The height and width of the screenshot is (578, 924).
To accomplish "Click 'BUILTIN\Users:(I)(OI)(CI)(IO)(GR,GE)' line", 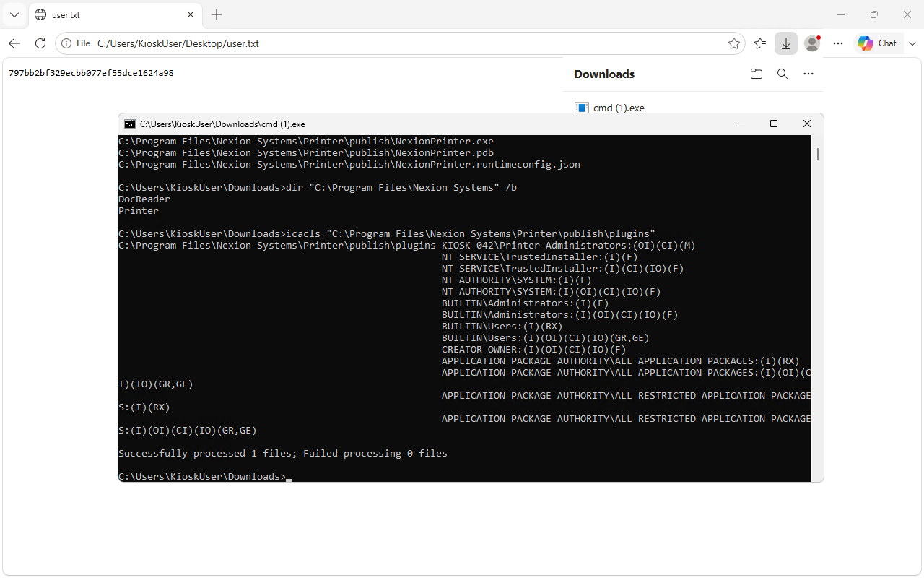I will 546,338.
